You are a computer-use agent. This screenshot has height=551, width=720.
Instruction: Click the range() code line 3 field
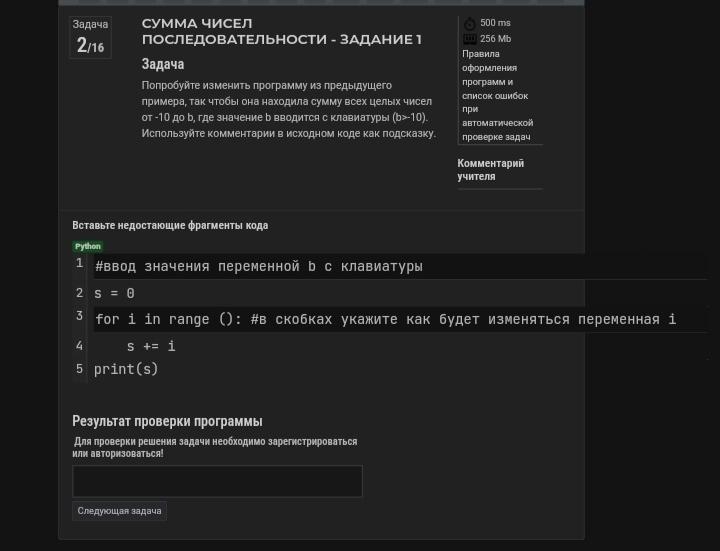point(400,319)
